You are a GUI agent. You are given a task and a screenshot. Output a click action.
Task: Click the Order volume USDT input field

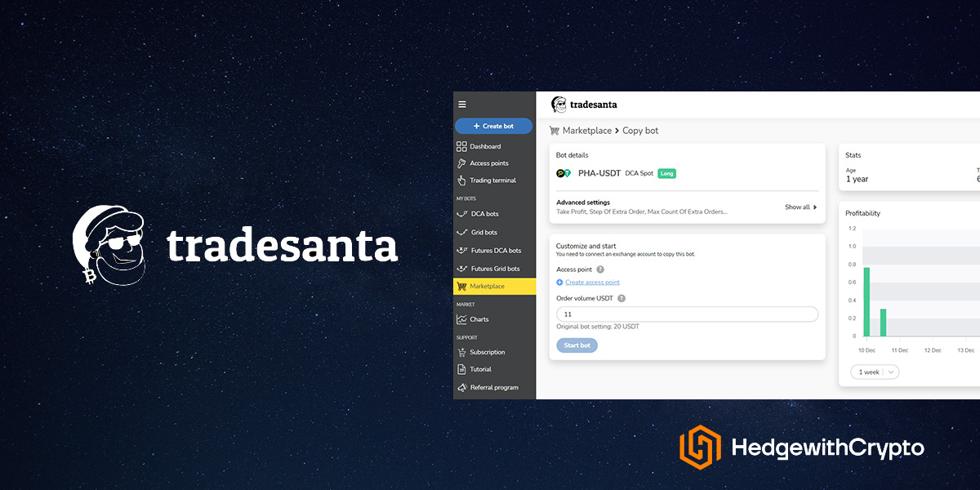point(686,314)
